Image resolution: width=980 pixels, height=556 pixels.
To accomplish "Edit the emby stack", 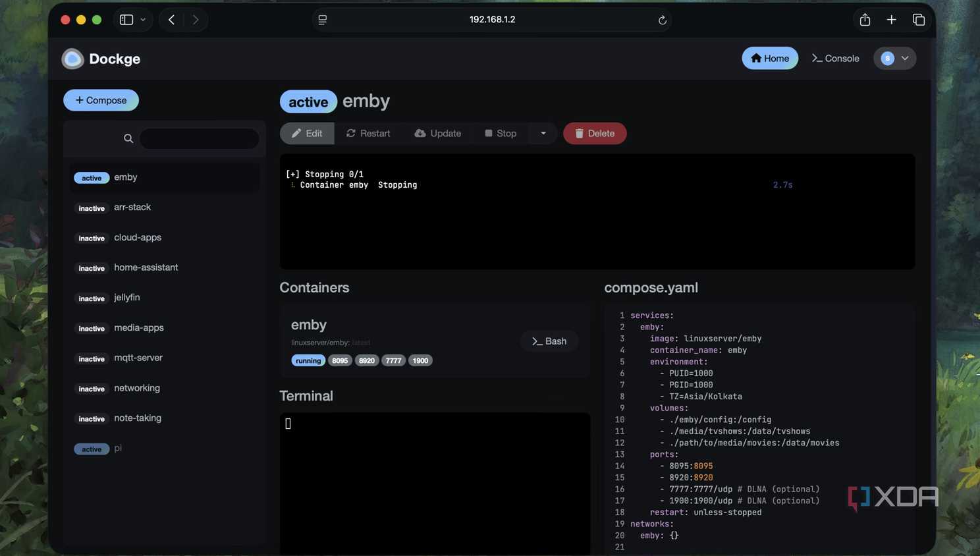I will pyautogui.click(x=307, y=133).
